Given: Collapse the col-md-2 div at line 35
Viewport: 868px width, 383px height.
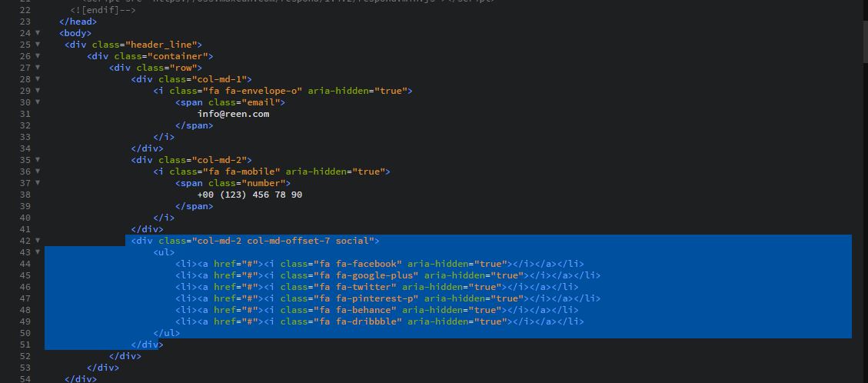Looking at the screenshot, I should [38, 160].
